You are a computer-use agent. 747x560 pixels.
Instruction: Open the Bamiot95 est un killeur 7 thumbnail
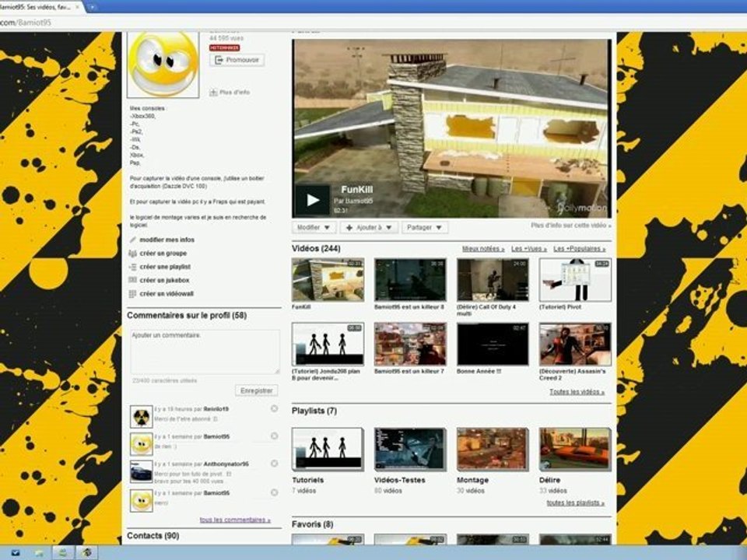pos(410,345)
